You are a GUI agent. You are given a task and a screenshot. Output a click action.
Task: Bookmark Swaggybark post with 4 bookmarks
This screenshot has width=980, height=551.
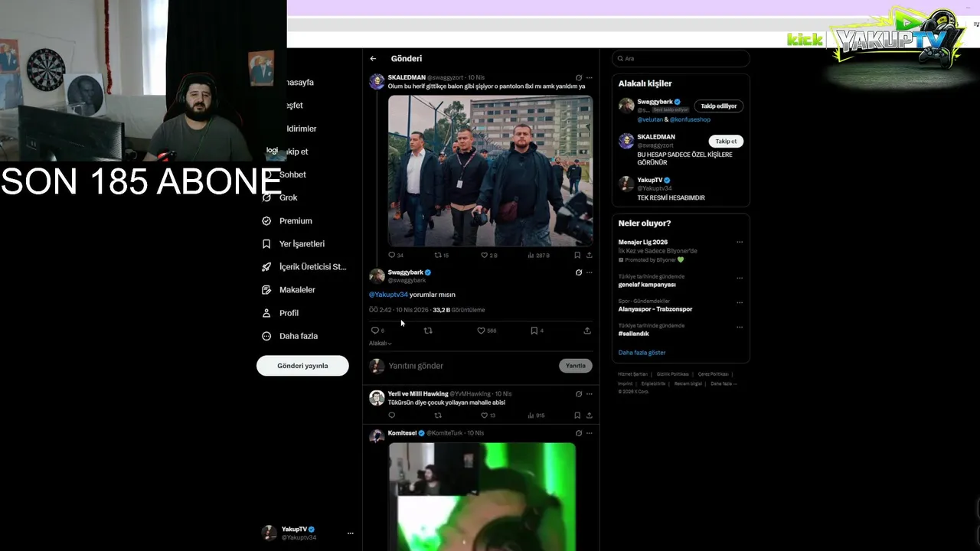tap(534, 331)
